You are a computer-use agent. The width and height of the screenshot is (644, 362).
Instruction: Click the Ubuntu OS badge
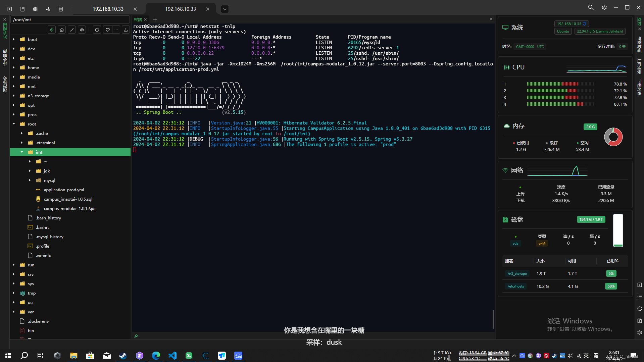pos(563,32)
